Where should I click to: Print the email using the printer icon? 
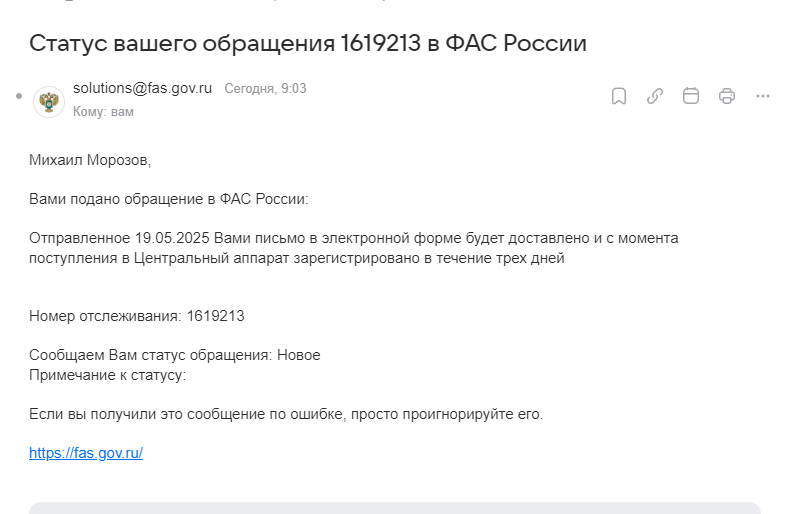[x=727, y=96]
